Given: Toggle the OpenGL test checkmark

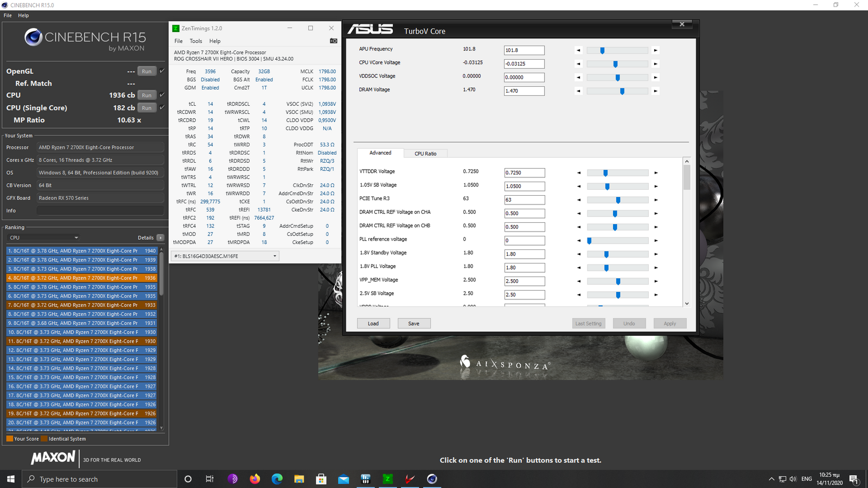Looking at the screenshot, I should point(162,71).
